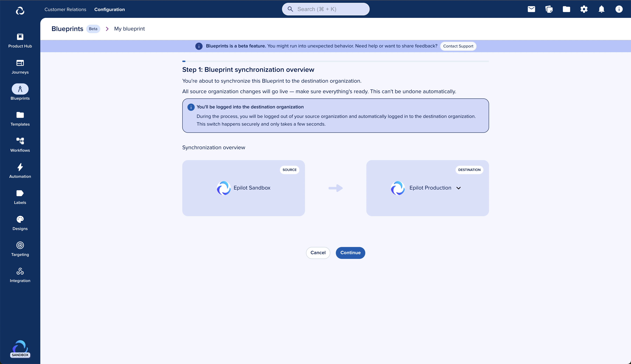
Task: Open mail inbox icon
Action: (531, 9)
